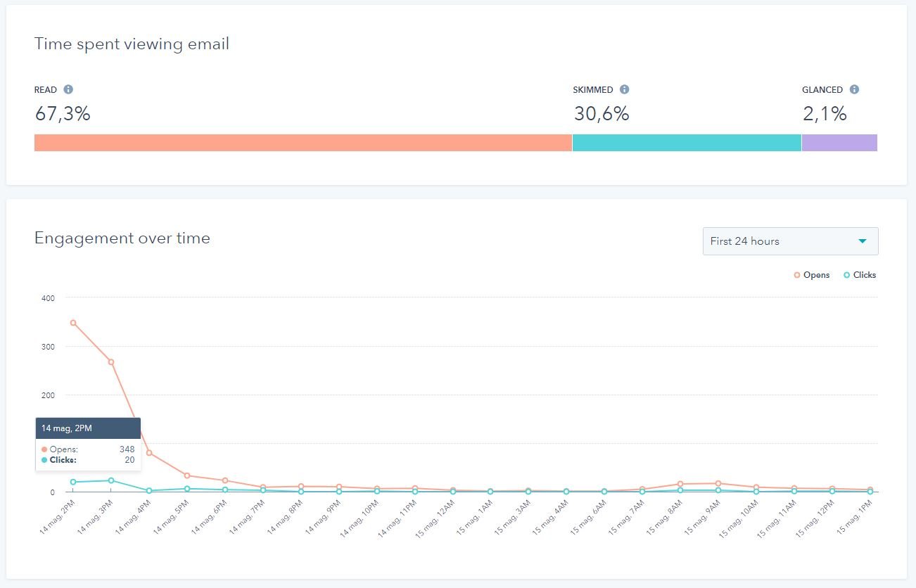The height and width of the screenshot is (588, 916).
Task: Select the Opens data point at 14 mag, 5PM
Action: pyautogui.click(x=187, y=475)
